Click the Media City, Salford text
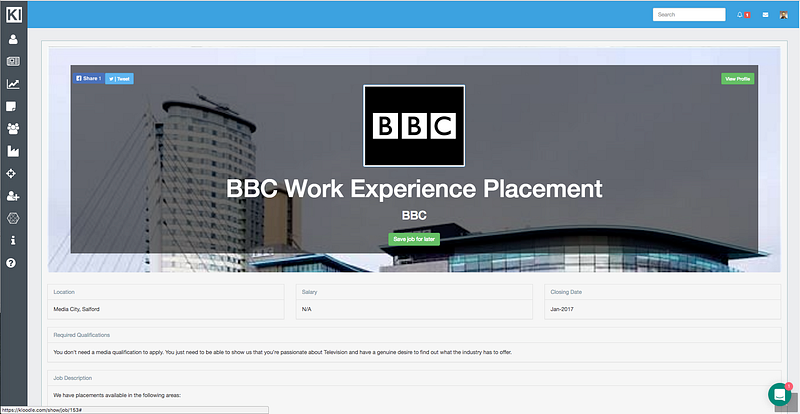800x414 pixels. coord(75,309)
